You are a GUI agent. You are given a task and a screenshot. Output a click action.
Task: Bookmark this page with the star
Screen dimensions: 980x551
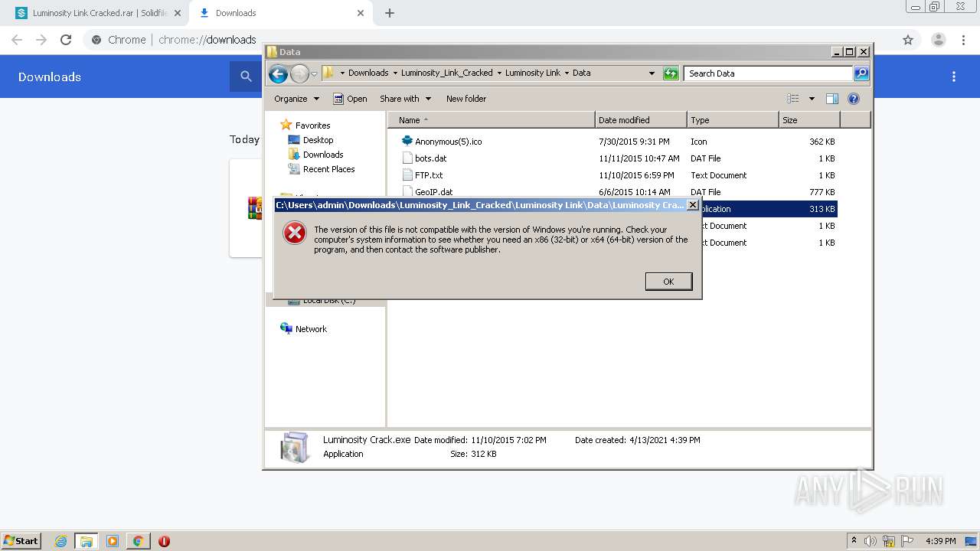[x=908, y=40]
